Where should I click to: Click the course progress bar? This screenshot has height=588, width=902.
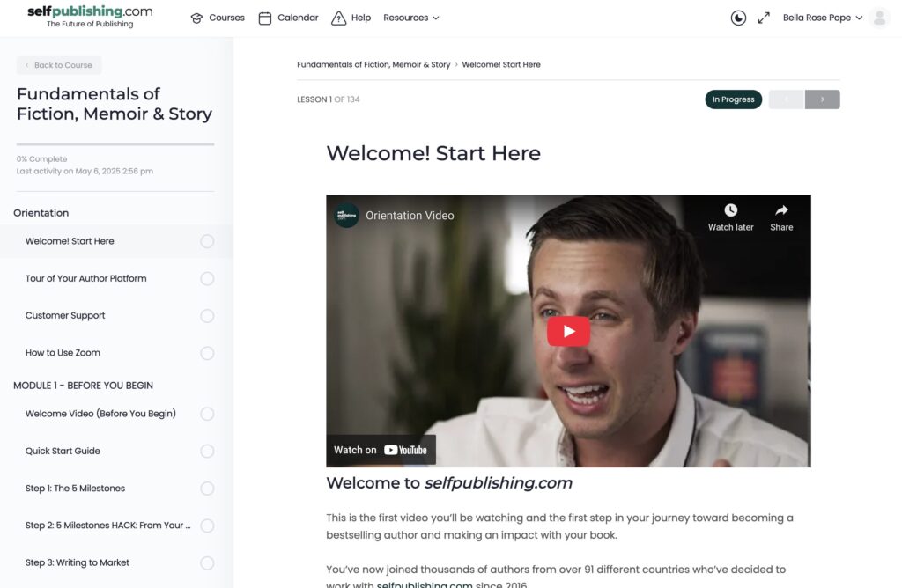coord(115,144)
